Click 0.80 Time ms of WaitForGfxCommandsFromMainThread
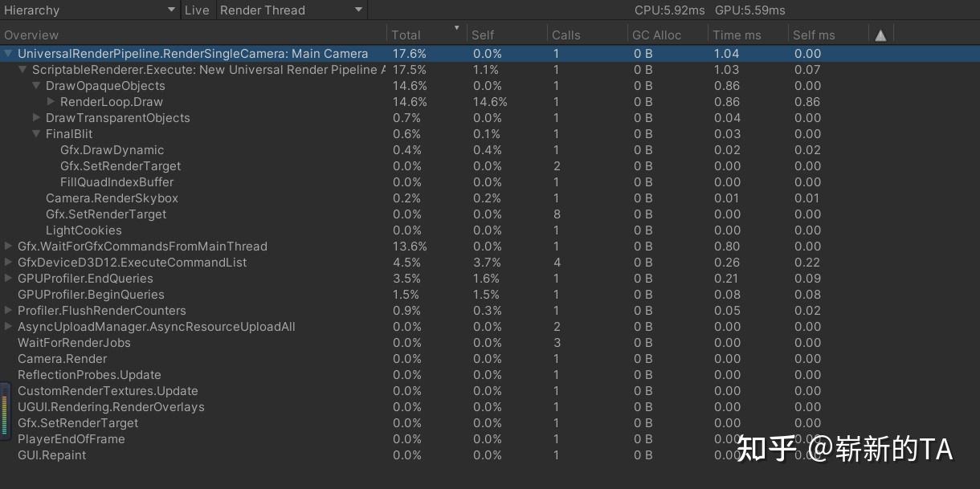 coord(727,247)
